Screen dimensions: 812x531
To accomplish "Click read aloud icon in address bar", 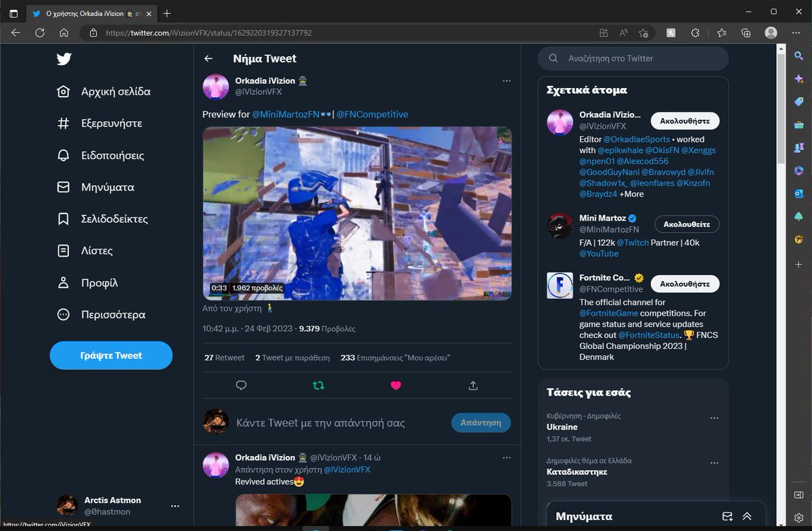I will point(623,33).
